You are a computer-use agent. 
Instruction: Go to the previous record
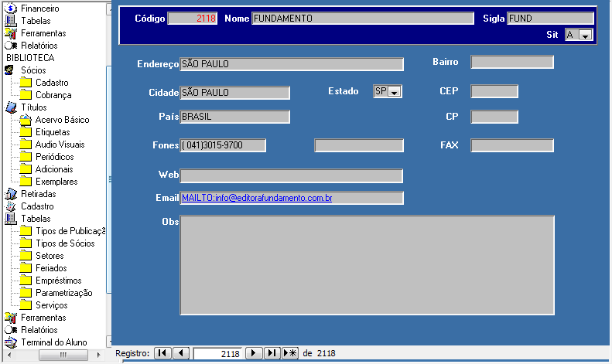(x=181, y=353)
